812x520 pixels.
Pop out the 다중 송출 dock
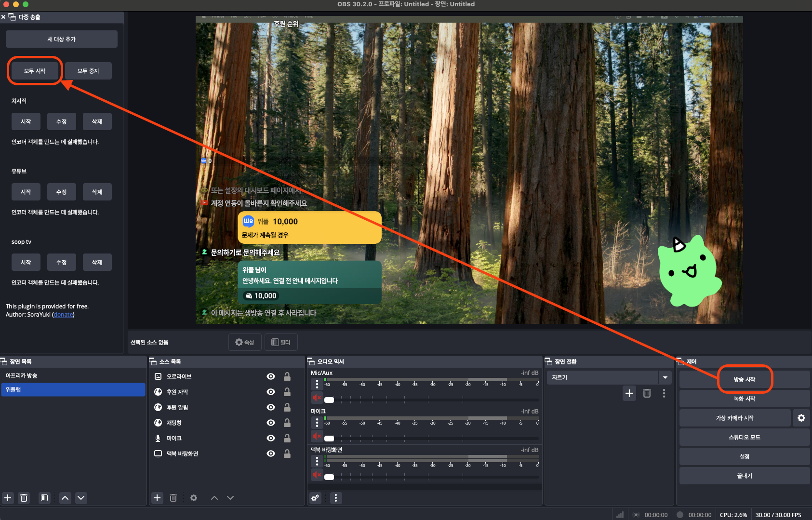click(12, 17)
